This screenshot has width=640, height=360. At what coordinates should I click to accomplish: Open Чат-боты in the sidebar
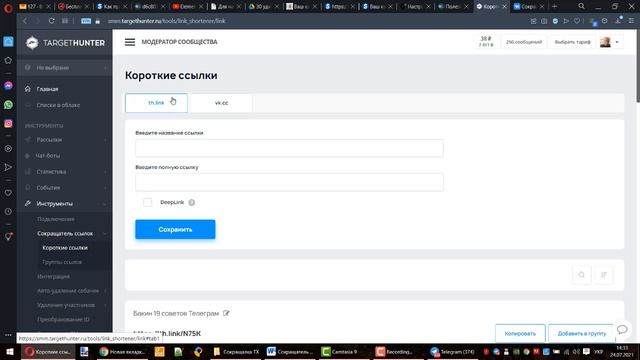(48, 156)
